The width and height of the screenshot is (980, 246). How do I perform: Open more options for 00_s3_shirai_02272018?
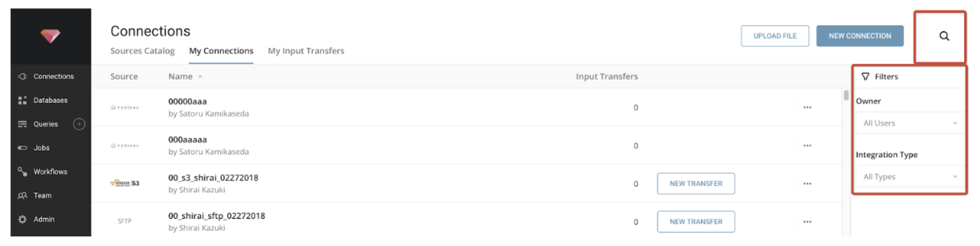(x=807, y=184)
